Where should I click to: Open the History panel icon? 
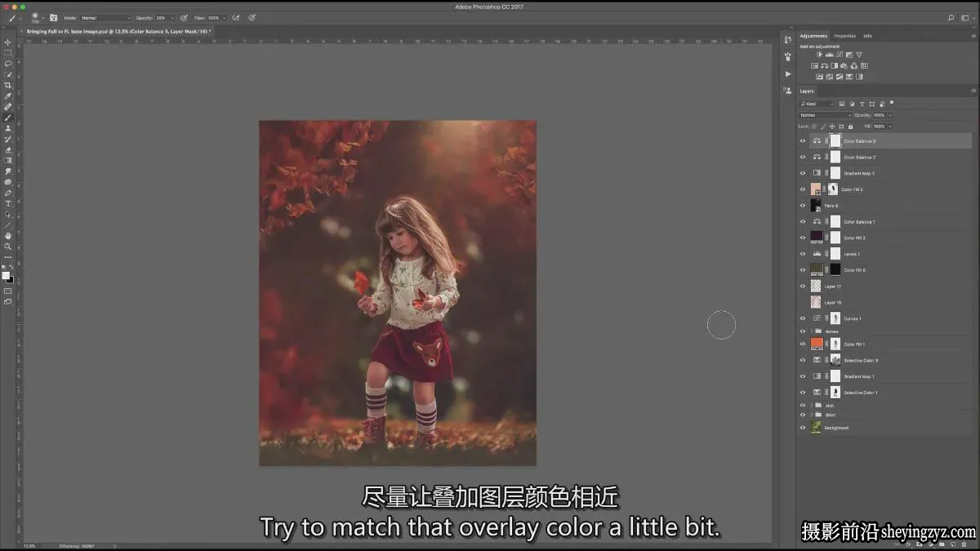[x=787, y=39]
